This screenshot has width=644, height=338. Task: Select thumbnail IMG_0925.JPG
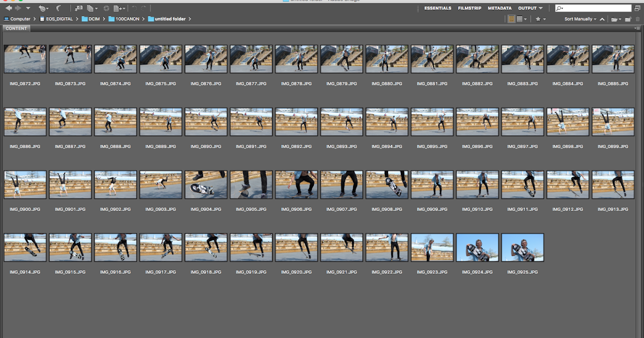(x=523, y=247)
